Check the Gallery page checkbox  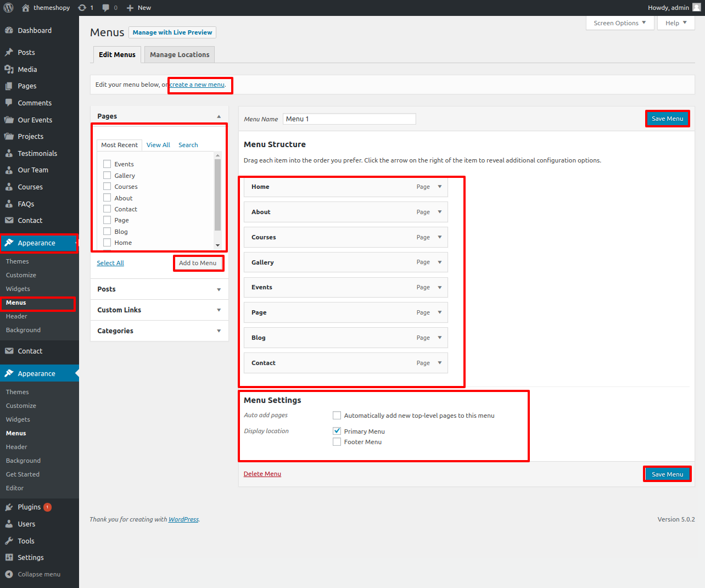pyautogui.click(x=107, y=175)
